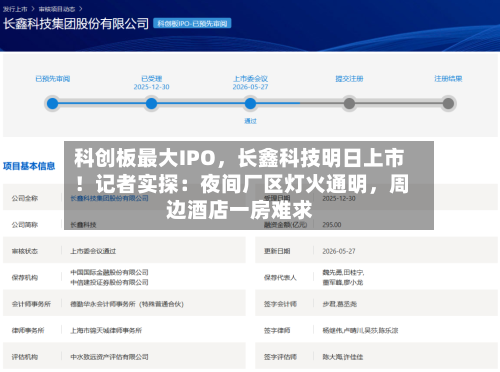The image size is (500, 372).
Task: Click the 签字律师 field label
Action: 277,330
